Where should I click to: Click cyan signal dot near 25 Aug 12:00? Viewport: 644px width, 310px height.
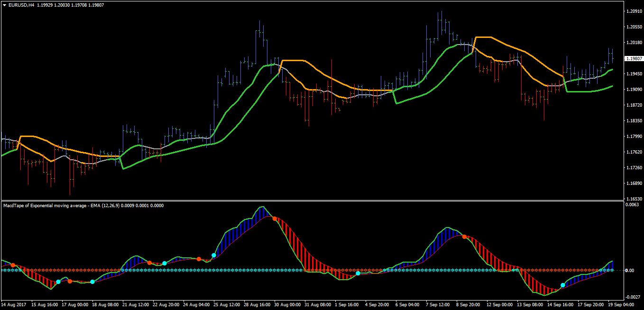[214, 255]
